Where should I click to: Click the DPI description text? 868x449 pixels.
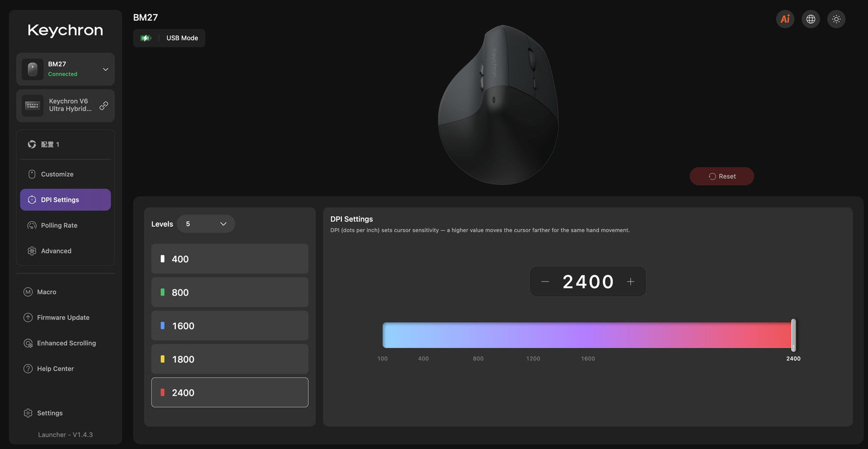(x=480, y=230)
